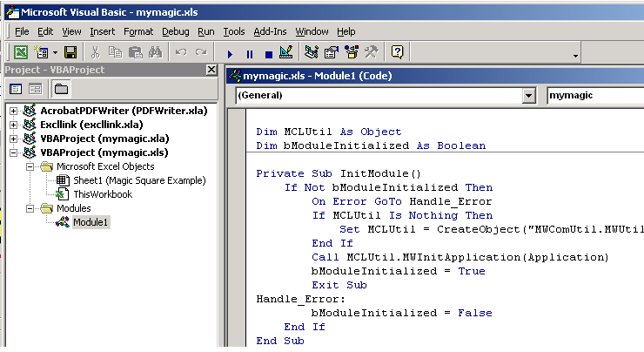Click the View Code icon in Project panel
This screenshot has width=644, height=352.
[16, 89]
